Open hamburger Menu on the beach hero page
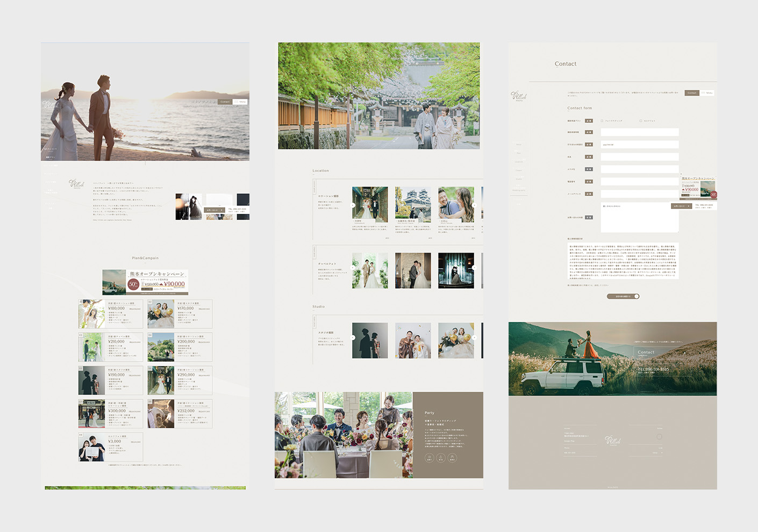The height and width of the screenshot is (532, 758). 240,102
